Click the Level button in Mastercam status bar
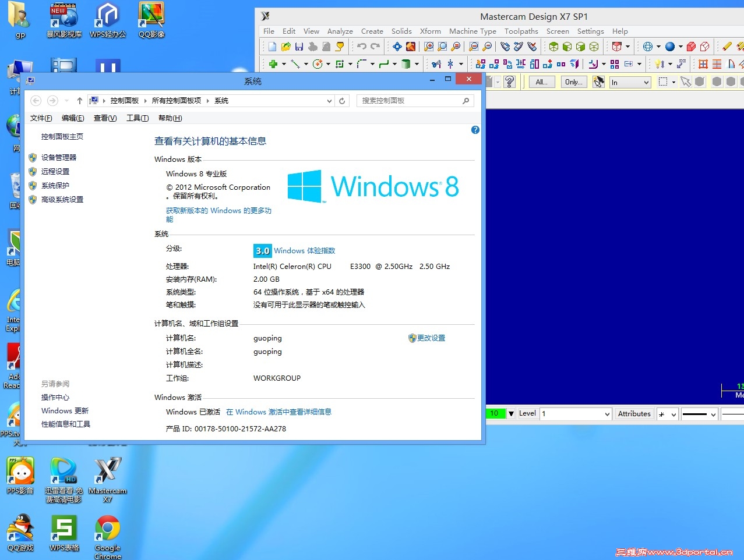 [x=527, y=413]
